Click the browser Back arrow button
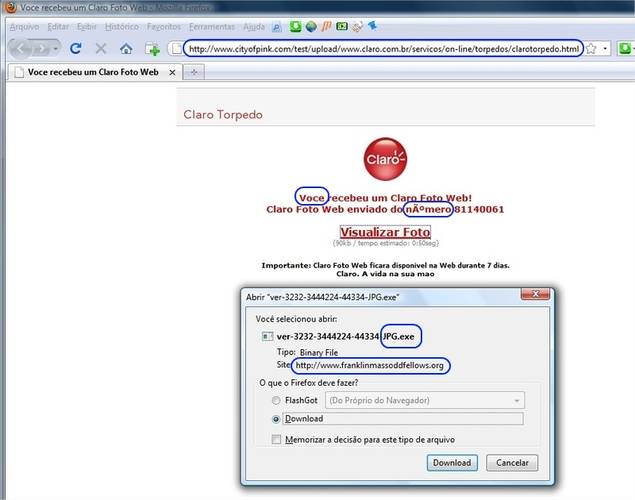The image size is (635, 500). pyautogui.click(x=20, y=49)
